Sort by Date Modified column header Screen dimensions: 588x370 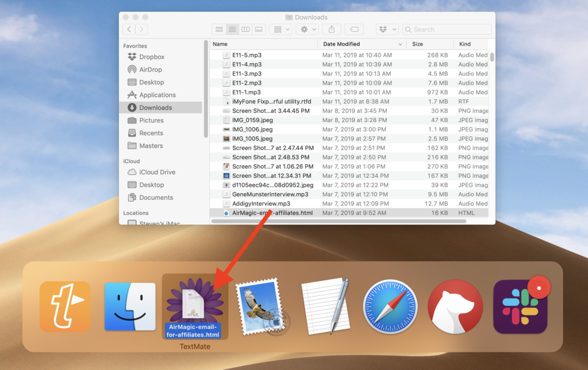[362, 44]
